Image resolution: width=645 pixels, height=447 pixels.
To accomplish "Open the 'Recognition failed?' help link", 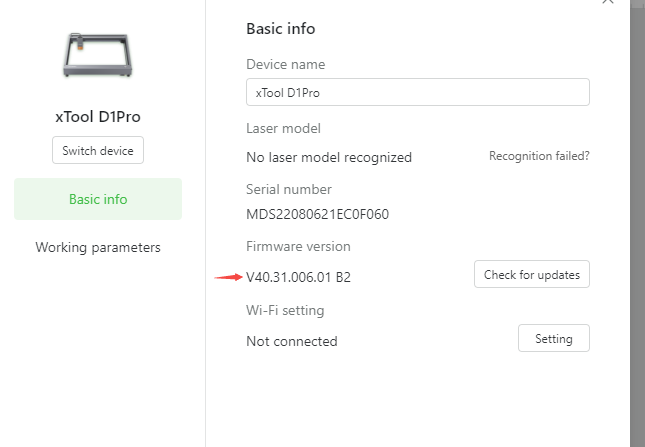I will [x=539, y=156].
